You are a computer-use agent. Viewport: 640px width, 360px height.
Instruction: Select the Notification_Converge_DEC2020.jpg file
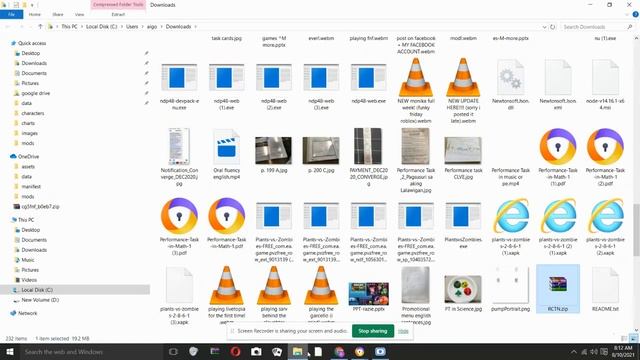(179, 157)
